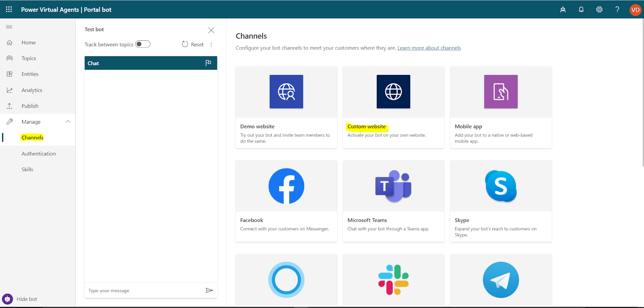Click the Facebook logo icon
This screenshot has height=308, width=644.
(x=286, y=186)
